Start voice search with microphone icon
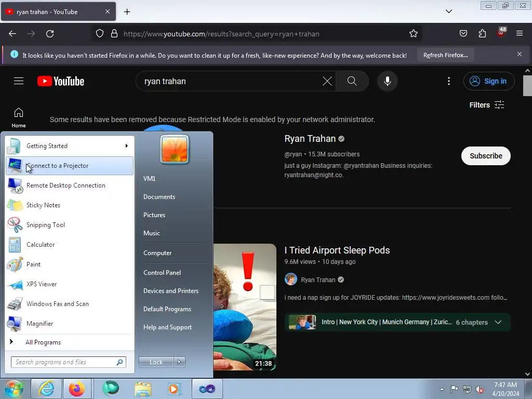 coord(387,81)
